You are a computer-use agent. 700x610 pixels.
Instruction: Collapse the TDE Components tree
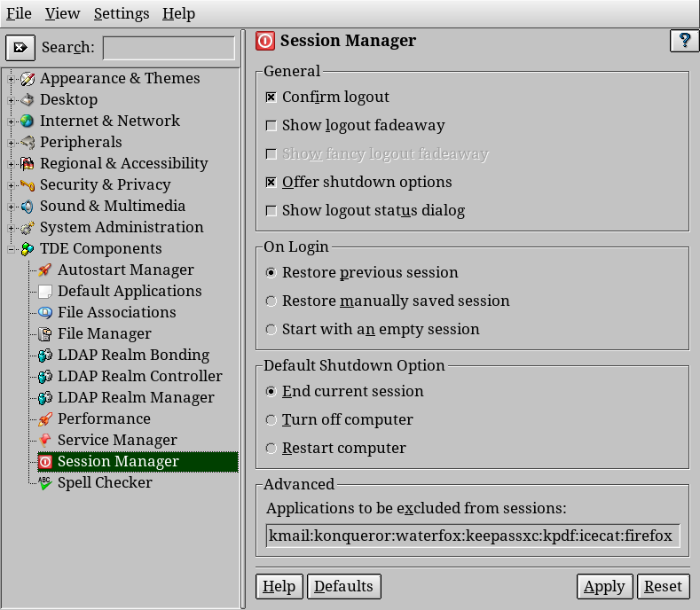(12, 249)
